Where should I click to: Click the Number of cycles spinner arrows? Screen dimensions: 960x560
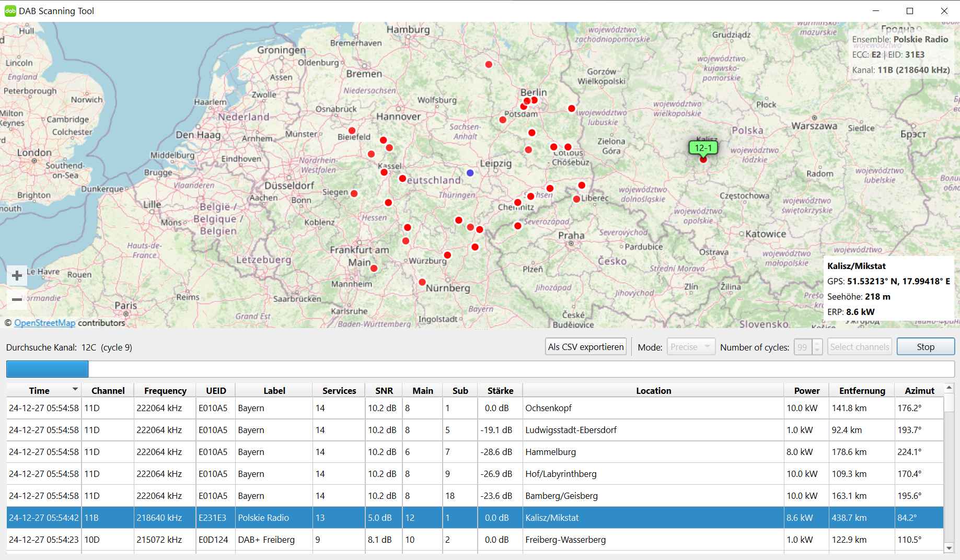pyautogui.click(x=817, y=347)
